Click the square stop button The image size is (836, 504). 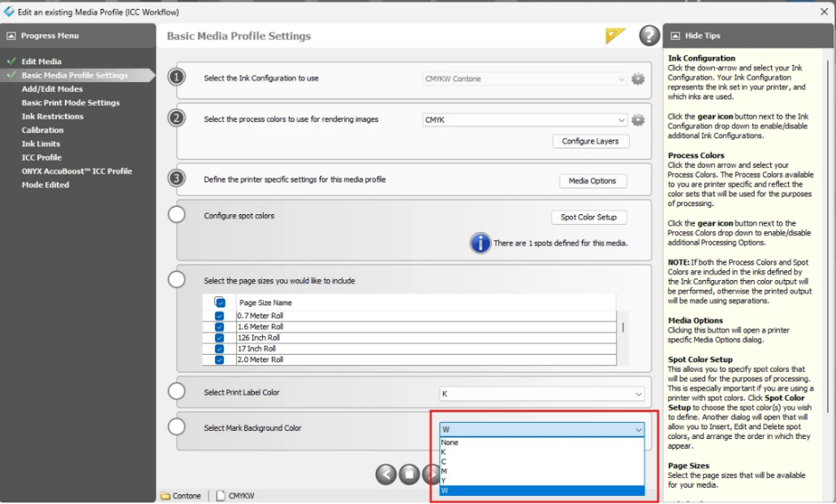tap(409, 474)
